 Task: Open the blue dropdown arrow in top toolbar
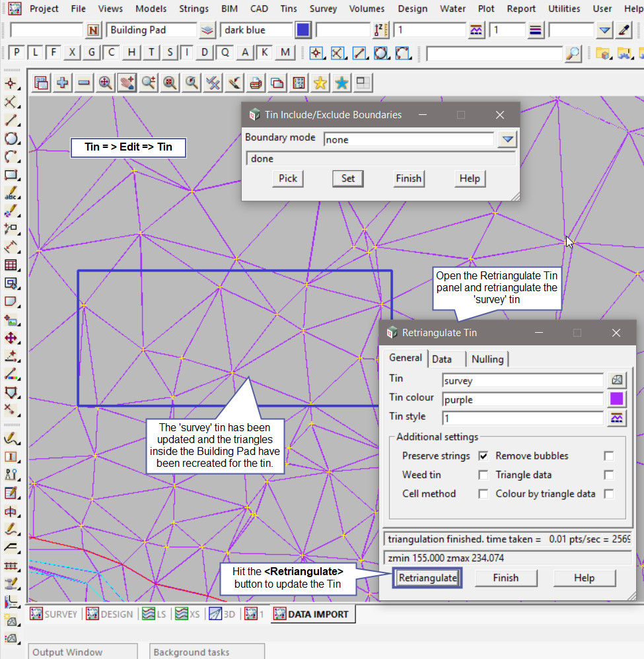point(605,30)
